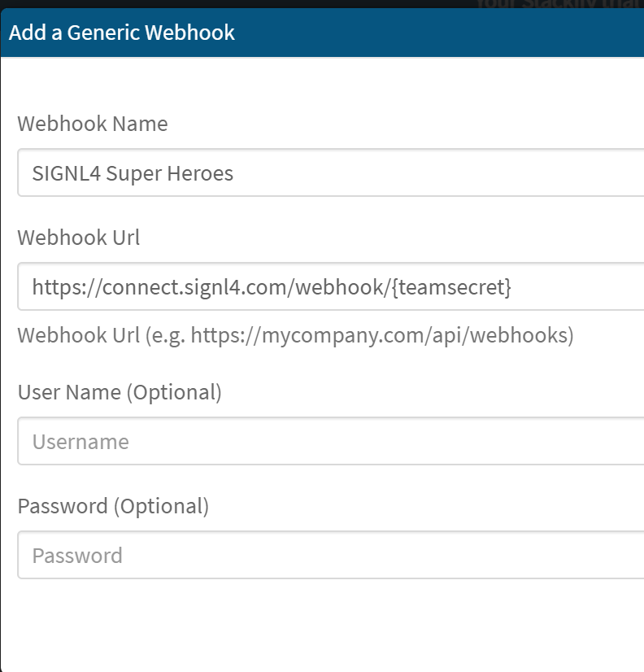The image size is (644, 672).
Task: Click the "User Name (Optional)" label
Action: coord(120,392)
